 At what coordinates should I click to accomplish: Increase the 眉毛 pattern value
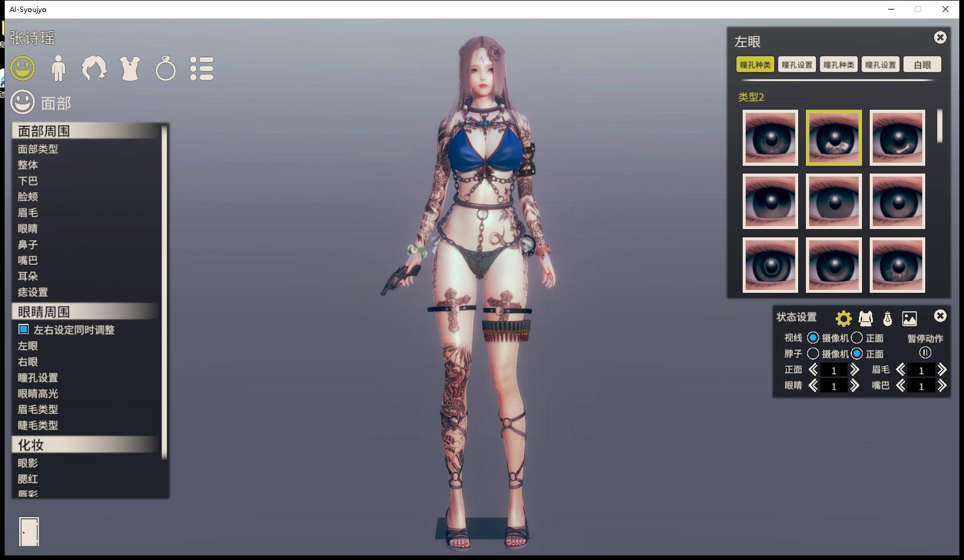[942, 370]
